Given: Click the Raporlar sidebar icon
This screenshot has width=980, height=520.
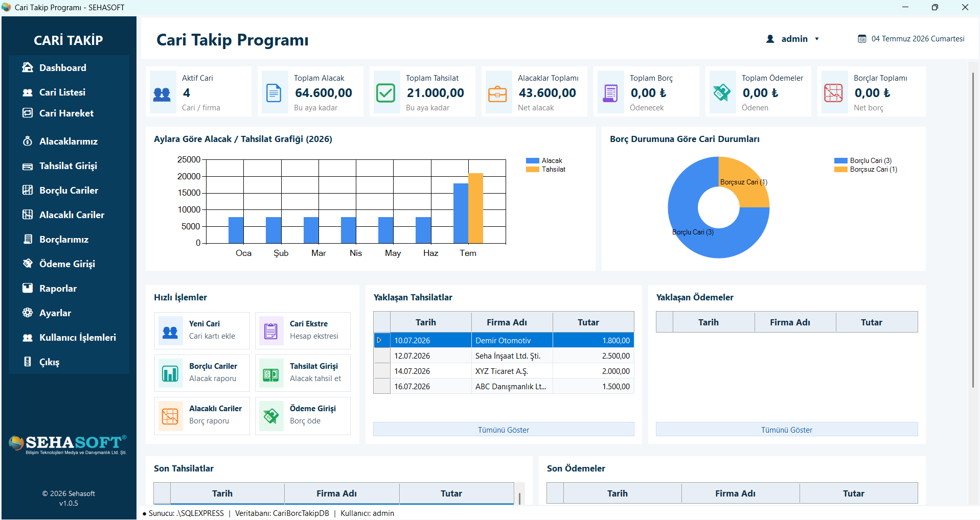Looking at the screenshot, I should coord(28,288).
